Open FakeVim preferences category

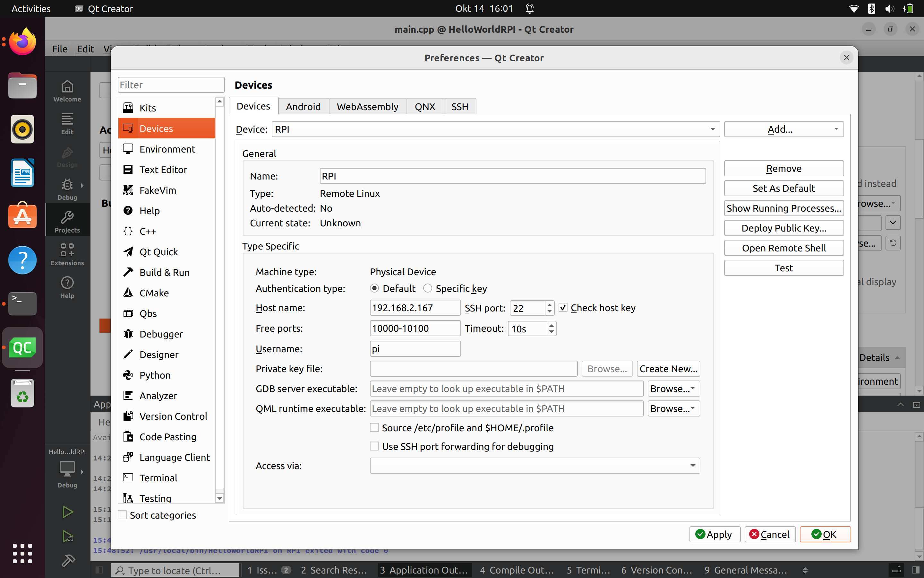coord(167,190)
